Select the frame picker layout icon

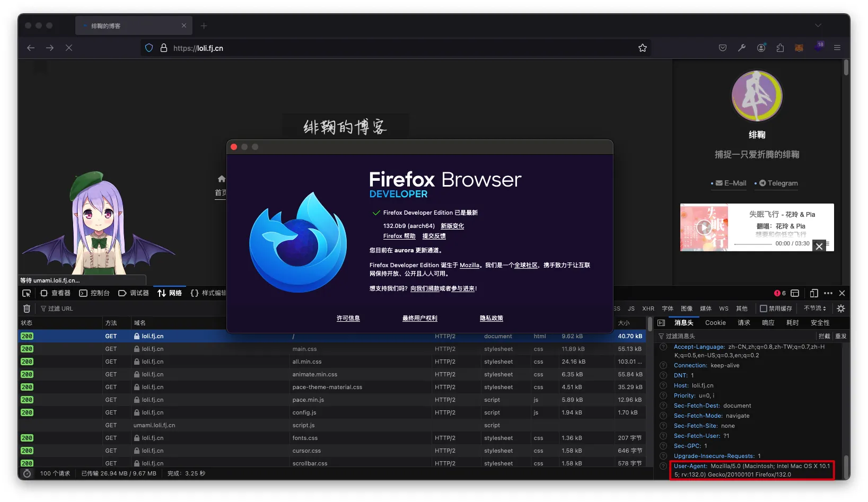(795, 293)
